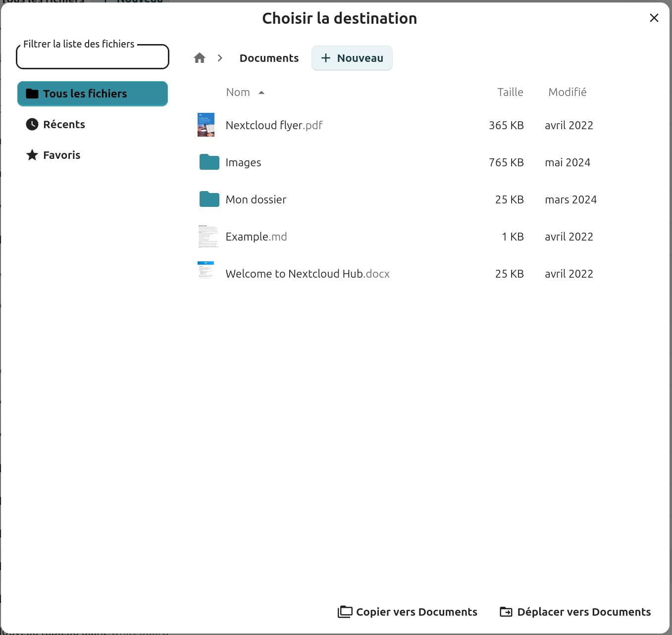The image size is (672, 635).
Task: Click the mars 2024 date cell
Action: point(570,199)
